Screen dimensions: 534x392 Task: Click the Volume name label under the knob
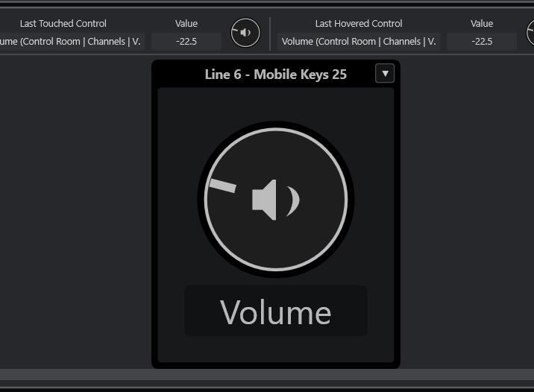pyautogui.click(x=276, y=312)
